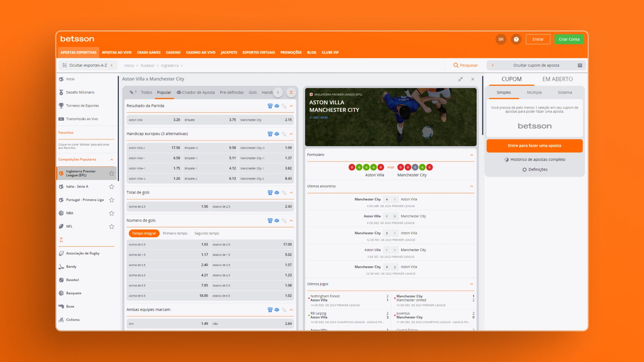Click the match banner image

point(390,117)
